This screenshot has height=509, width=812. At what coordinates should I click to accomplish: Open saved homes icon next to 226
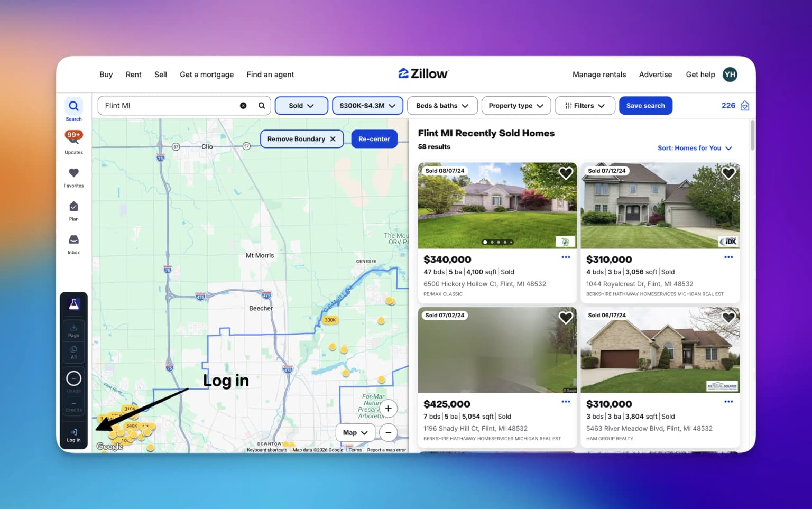[745, 106]
